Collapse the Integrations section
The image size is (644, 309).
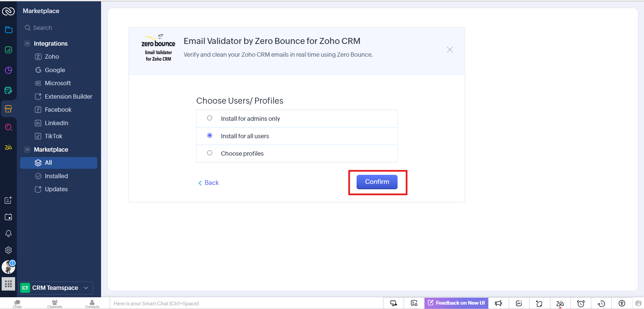point(28,44)
